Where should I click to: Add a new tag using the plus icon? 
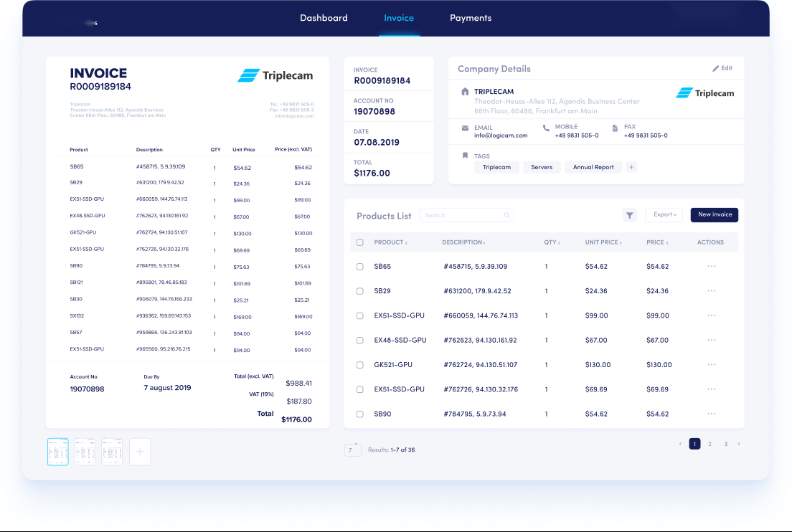(x=631, y=166)
